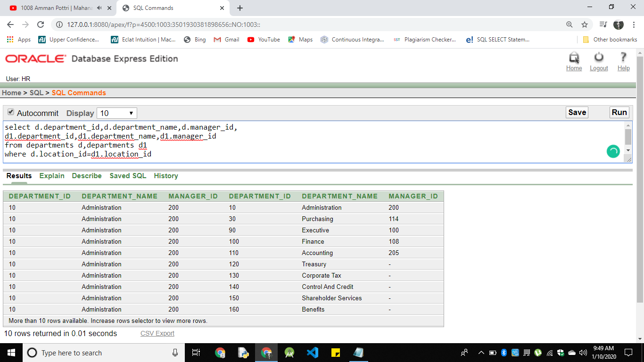The image size is (644, 362).
Task: Open Visual Studio Code from taskbar
Action: point(313,353)
